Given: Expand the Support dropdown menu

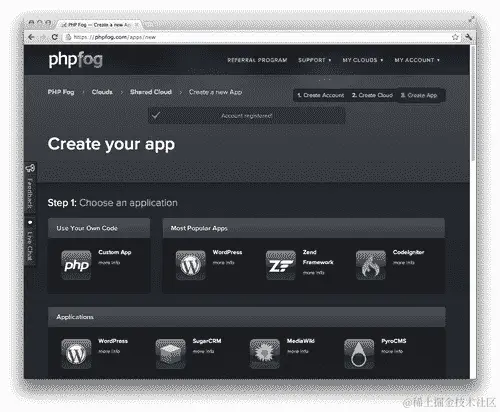Looking at the screenshot, I should (x=314, y=60).
